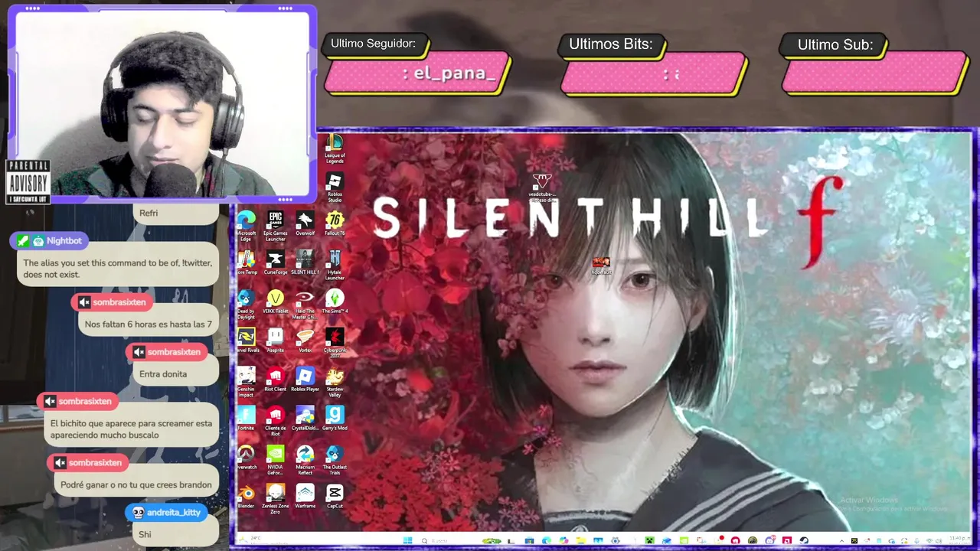Open Genshin Impact desktop shortcut
The image size is (980, 551).
pos(246,383)
